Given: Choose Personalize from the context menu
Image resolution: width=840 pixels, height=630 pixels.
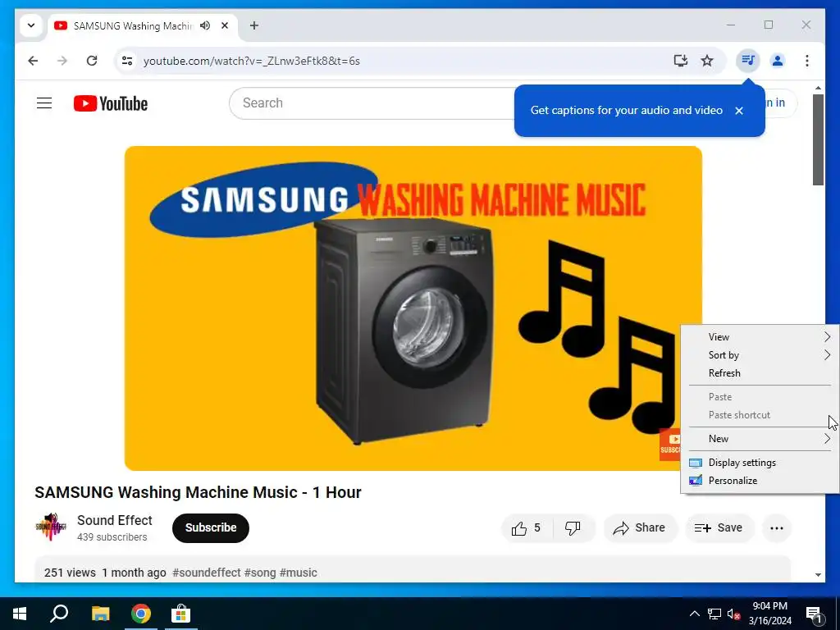Looking at the screenshot, I should (x=760, y=481).
